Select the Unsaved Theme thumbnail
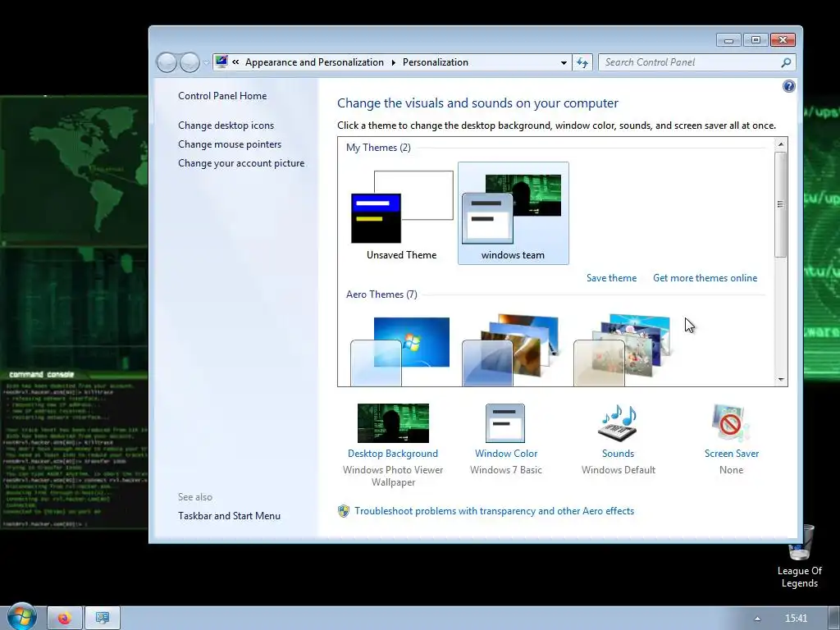This screenshot has width=840, height=630. [x=402, y=213]
